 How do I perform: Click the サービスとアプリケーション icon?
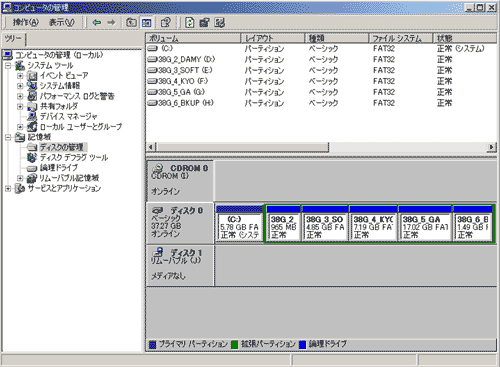pos(20,189)
